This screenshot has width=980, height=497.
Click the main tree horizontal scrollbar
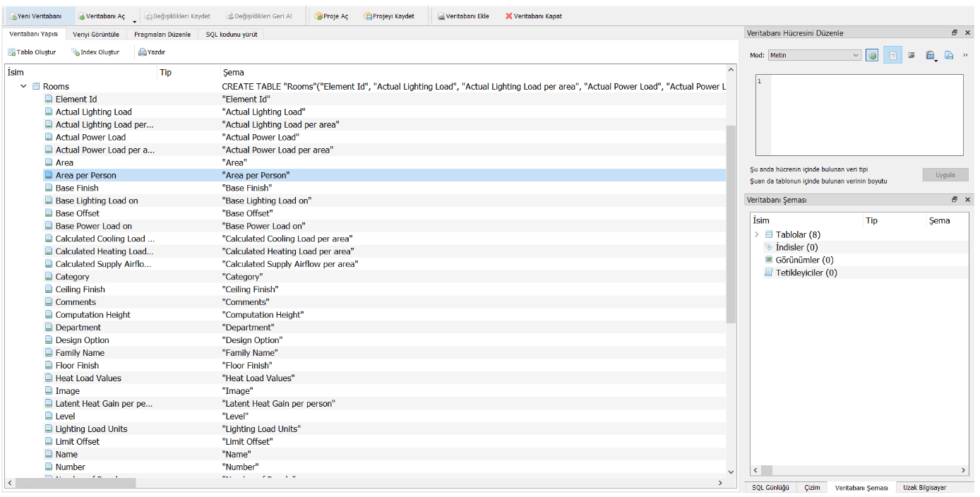coord(76,483)
